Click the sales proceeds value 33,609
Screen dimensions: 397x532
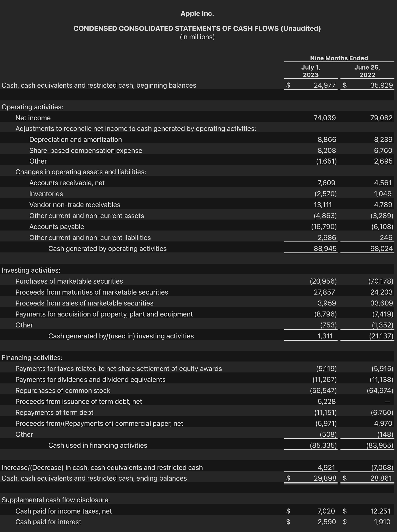(382, 303)
